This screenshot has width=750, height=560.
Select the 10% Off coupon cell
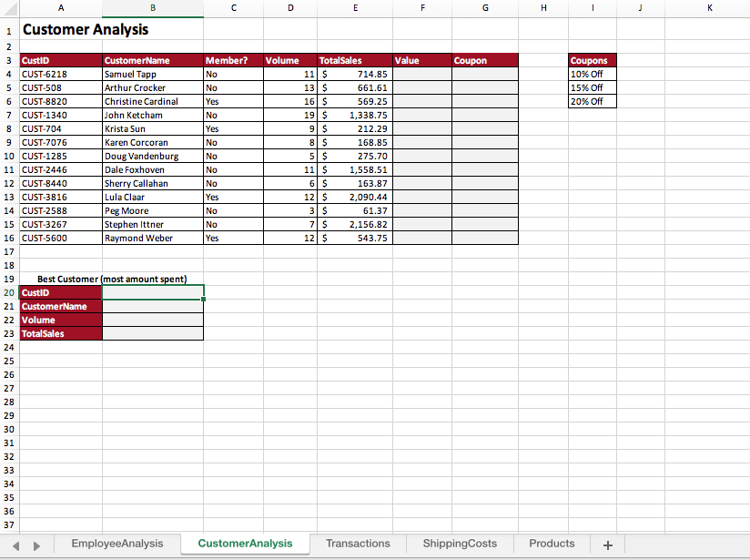(593, 74)
